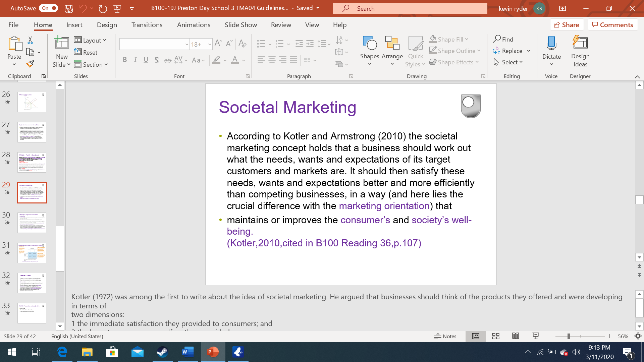Open the font name combo box
Screen dimensions: 644x362
pos(154,44)
